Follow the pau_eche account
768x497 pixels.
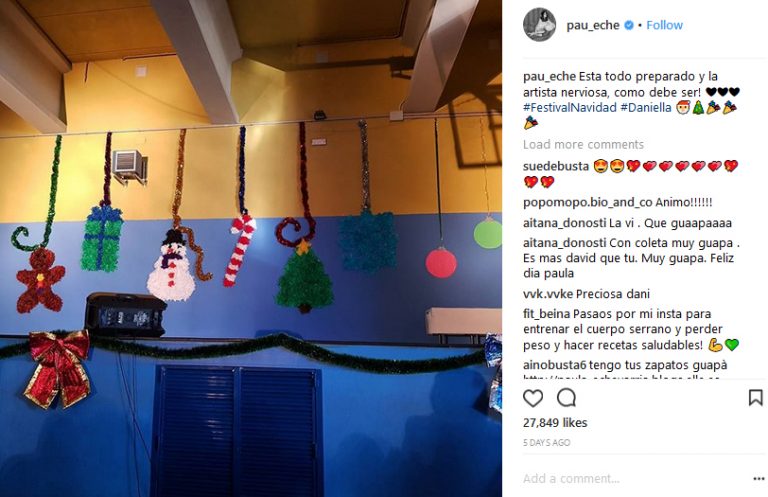coord(664,25)
